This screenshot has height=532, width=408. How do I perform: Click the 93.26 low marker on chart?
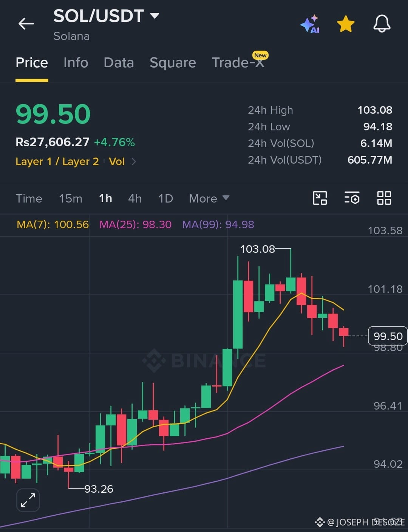click(x=99, y=489)
